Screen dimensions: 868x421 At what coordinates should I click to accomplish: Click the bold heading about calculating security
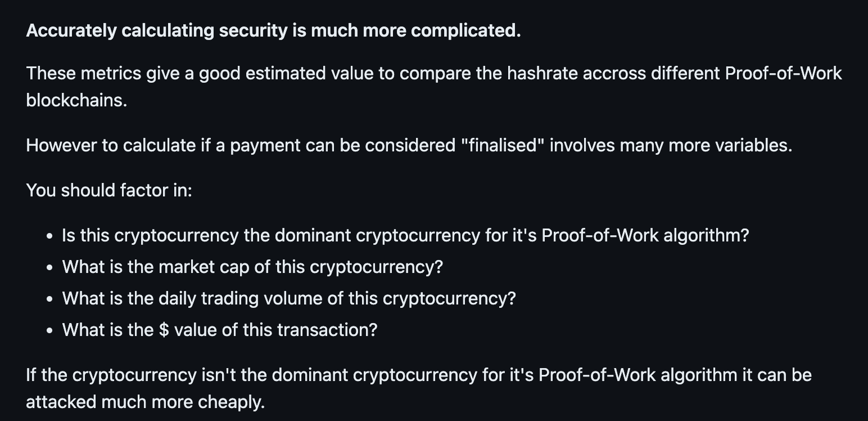click(x=273, y=30)
